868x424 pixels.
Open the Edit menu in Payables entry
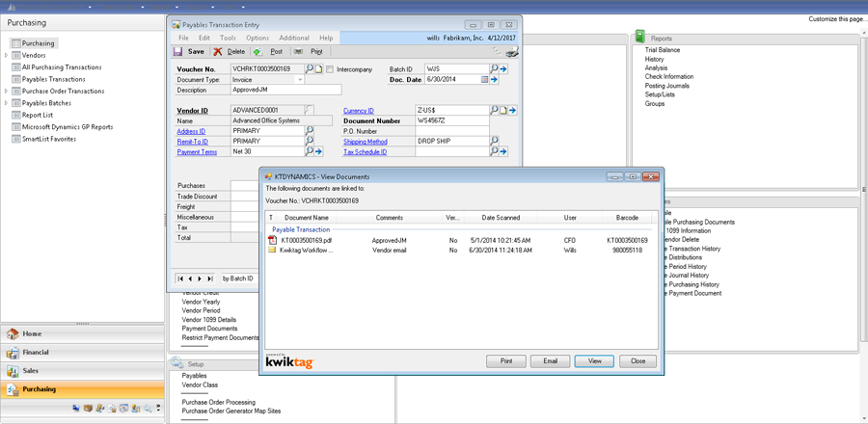tap(204, 39)
